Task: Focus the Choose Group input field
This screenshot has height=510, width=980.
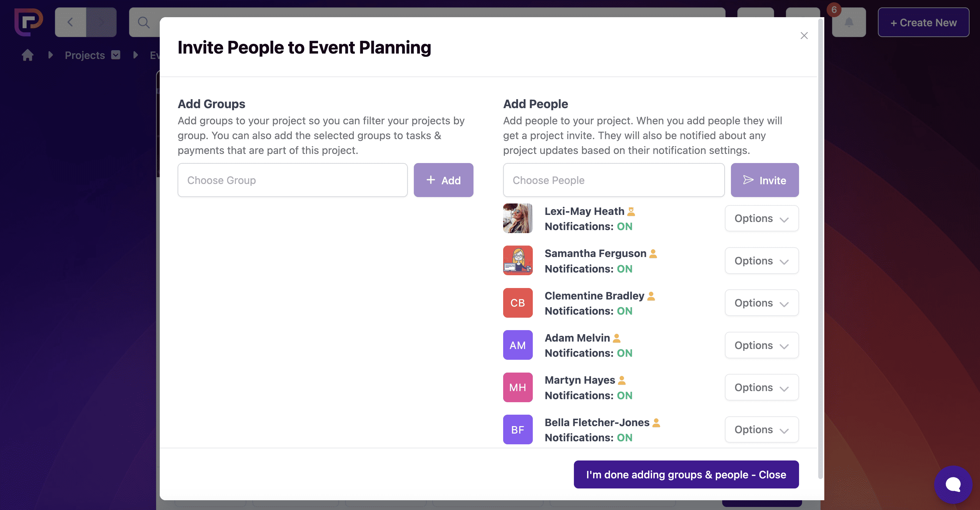Action: tap(292, 180)
